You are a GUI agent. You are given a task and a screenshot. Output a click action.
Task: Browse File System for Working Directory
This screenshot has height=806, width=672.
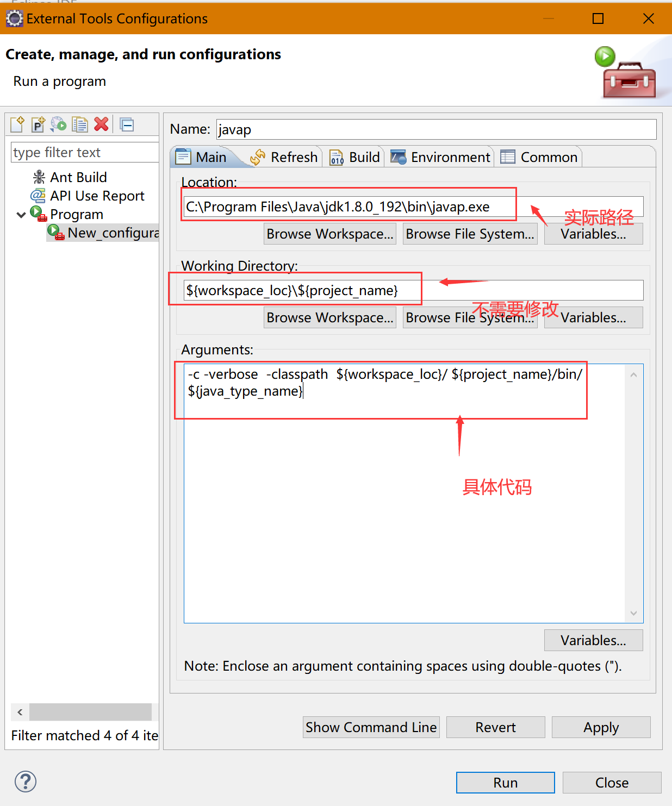[x=470, y=317]
